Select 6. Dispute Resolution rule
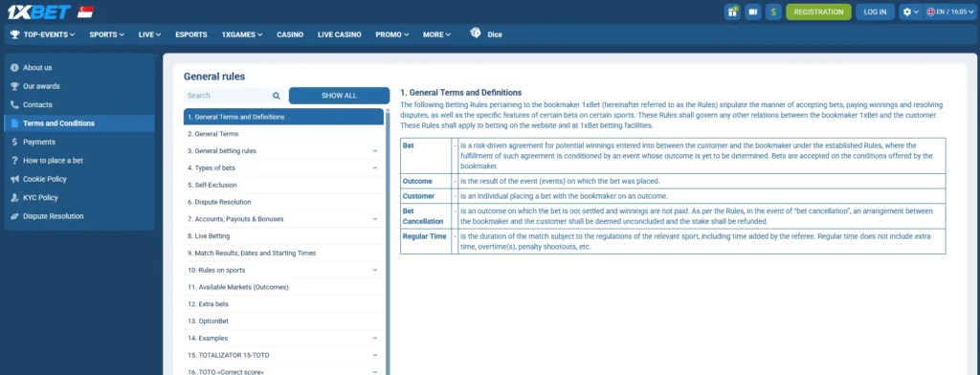980x375 pixels. pos(283,202)
